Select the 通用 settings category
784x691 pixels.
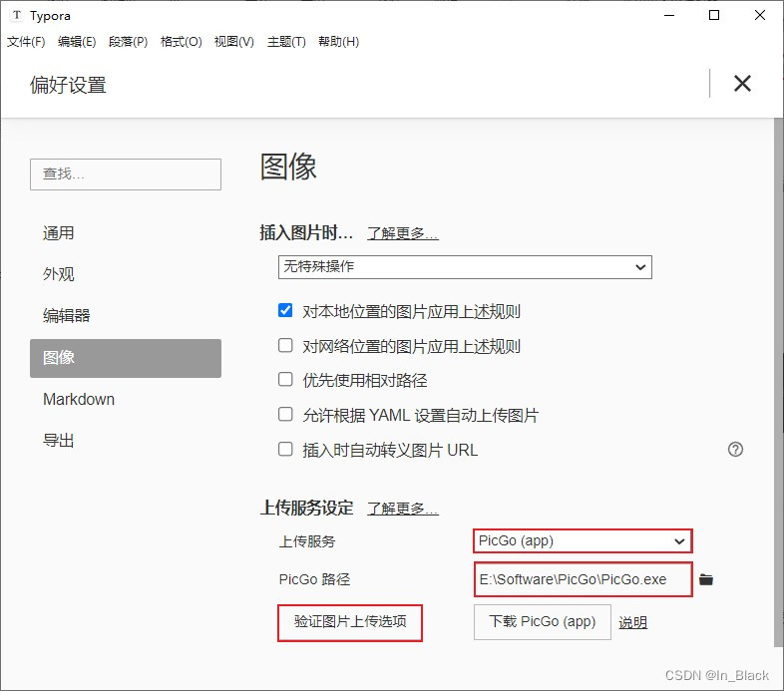(x=126, y=233)
